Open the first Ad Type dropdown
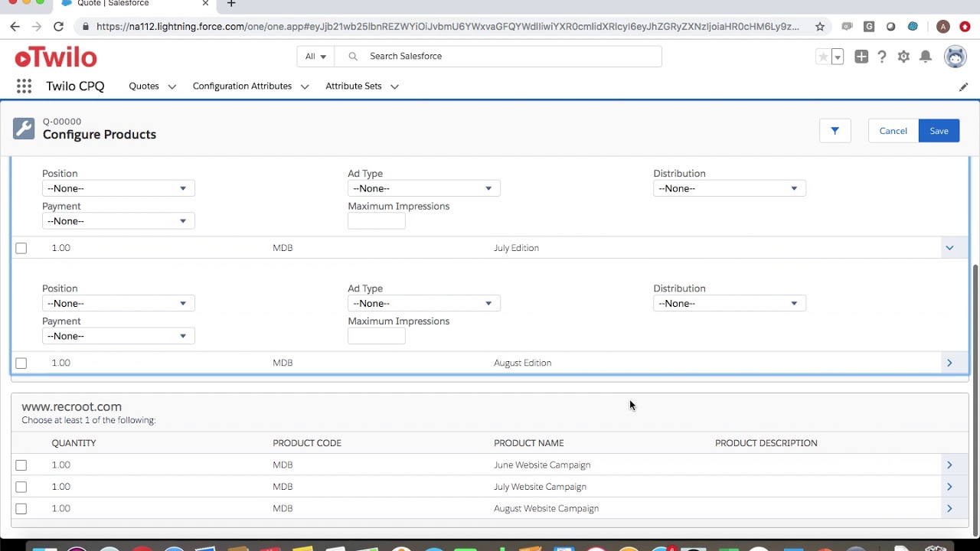 424,188
